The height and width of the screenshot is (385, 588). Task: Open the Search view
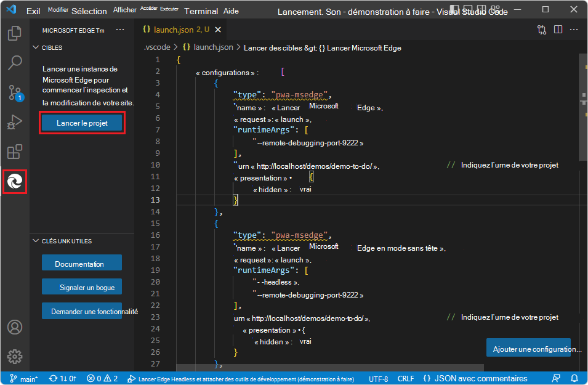tap(15, 63)
